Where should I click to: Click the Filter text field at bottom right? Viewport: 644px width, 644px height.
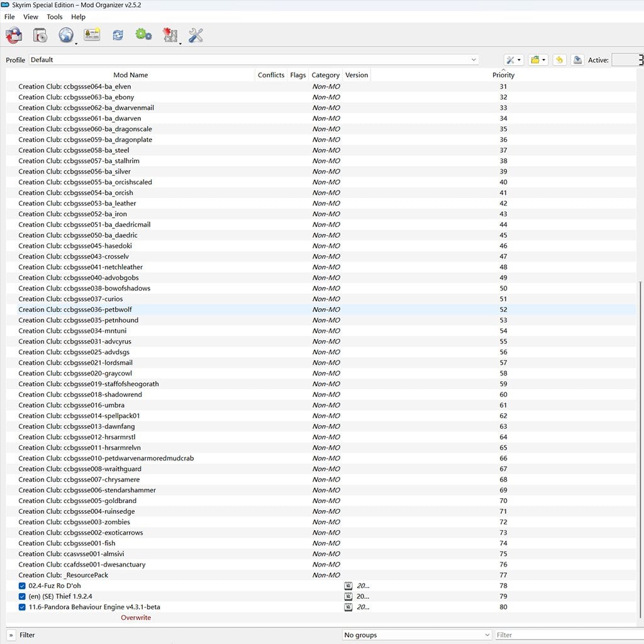(x=569, y=635)
